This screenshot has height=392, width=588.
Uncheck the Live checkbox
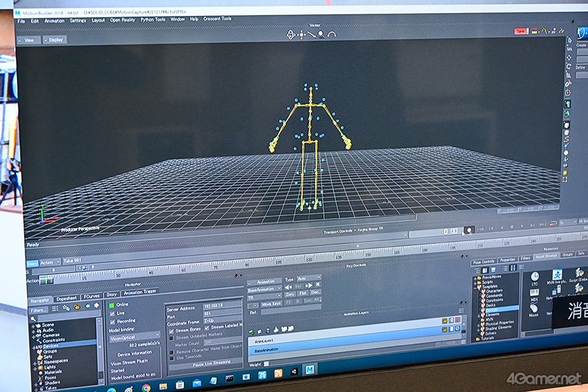click(112, 314)
